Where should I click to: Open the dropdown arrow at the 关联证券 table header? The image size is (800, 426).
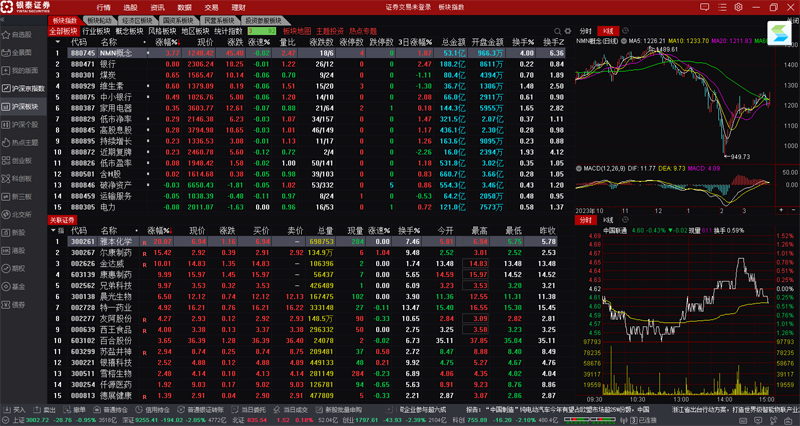pos(54,231)
